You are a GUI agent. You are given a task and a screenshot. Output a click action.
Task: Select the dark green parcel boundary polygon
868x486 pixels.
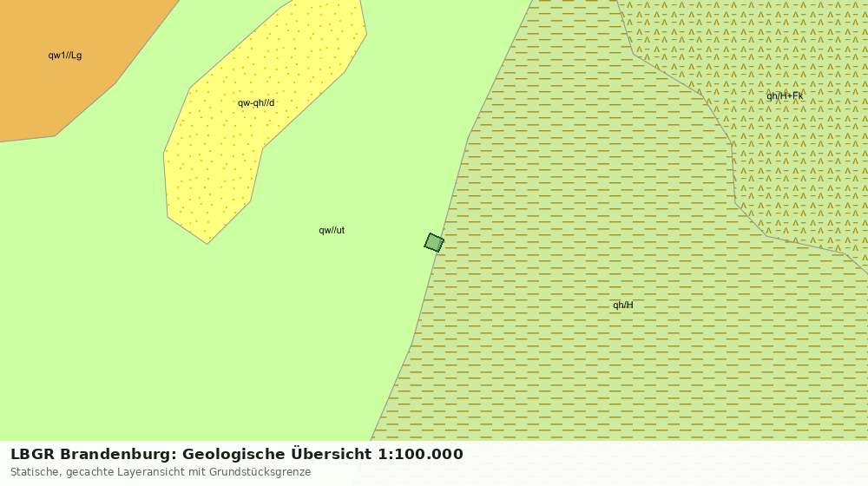(x=434, y=242)
